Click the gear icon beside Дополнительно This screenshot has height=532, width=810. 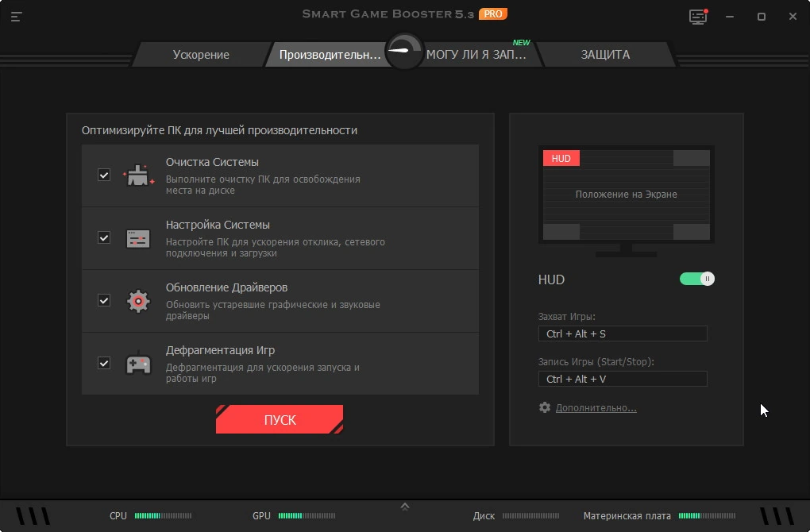click(x=545, y=407)
